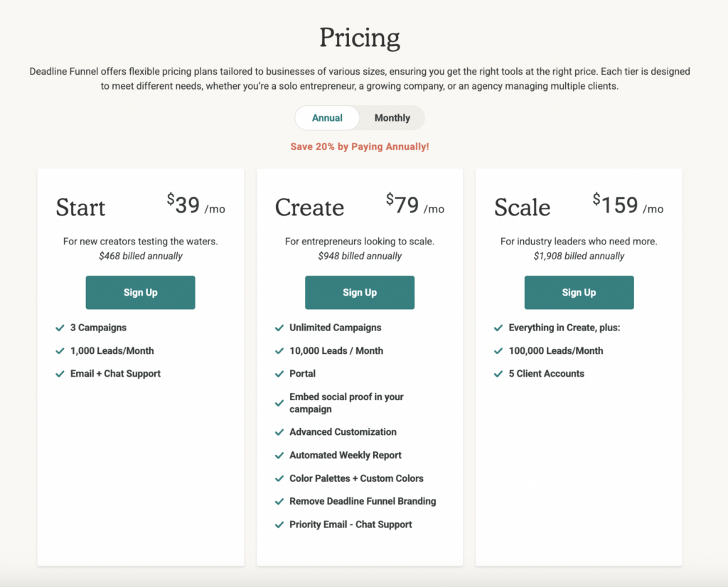
Task: Sign up for the Start plan
Action: pos(140,293)
